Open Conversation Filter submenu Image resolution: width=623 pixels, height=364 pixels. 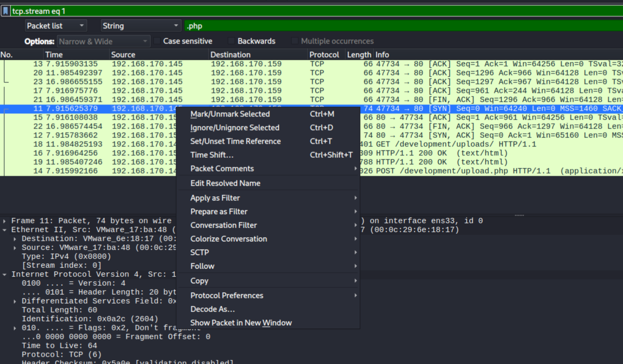[268, 225]
